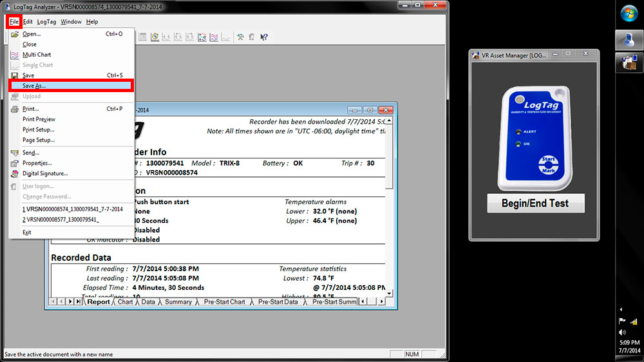
Task: Open the LogTag menu
Action: pyautogui.click(x=46, y=22)
